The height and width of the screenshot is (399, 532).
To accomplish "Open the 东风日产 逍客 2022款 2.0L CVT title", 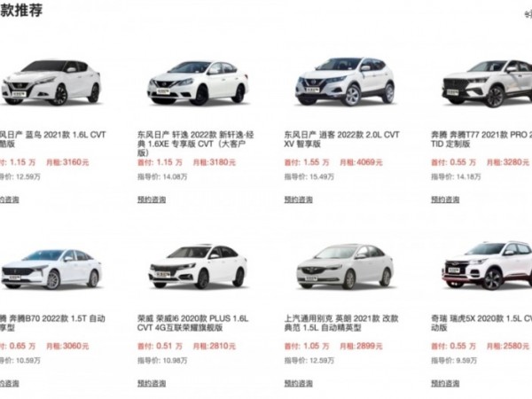I will coord(341,139).
